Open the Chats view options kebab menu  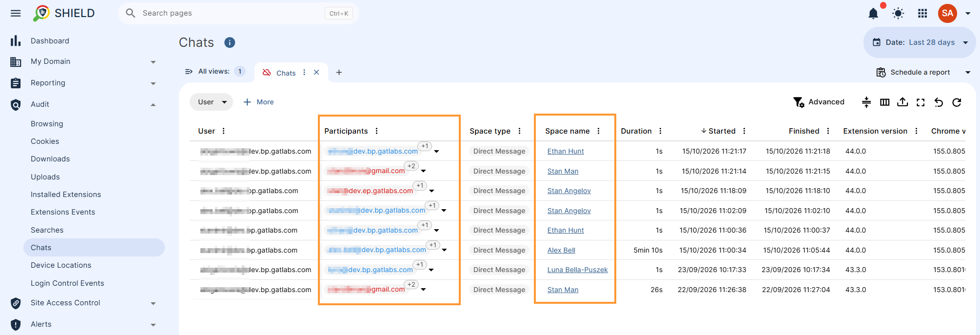[x=304, y=72]
